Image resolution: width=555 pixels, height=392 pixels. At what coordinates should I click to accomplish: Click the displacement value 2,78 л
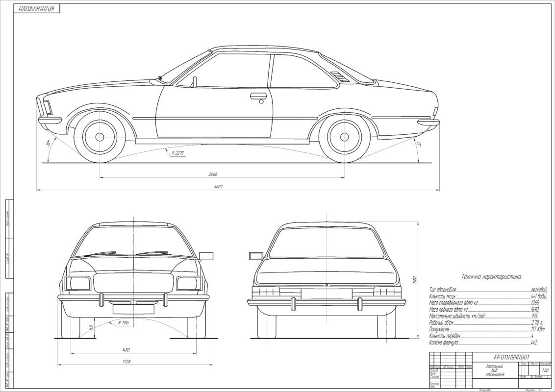[x=537, y=323]
